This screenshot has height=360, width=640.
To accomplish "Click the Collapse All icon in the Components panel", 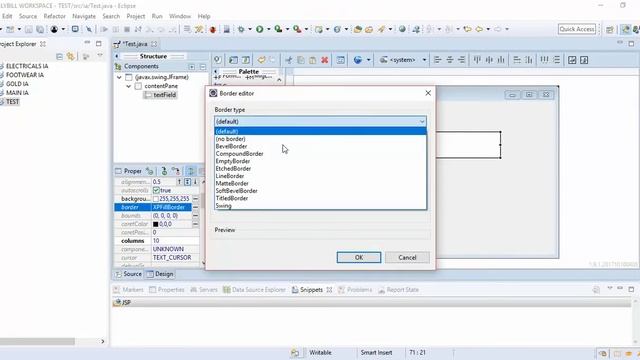I will pos(203,67).
